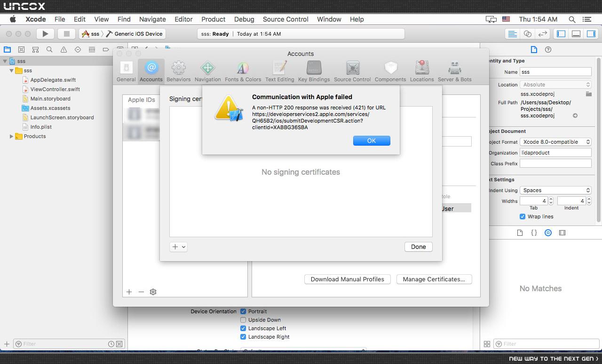Add a new account with plus button

[x=129, y=292]
